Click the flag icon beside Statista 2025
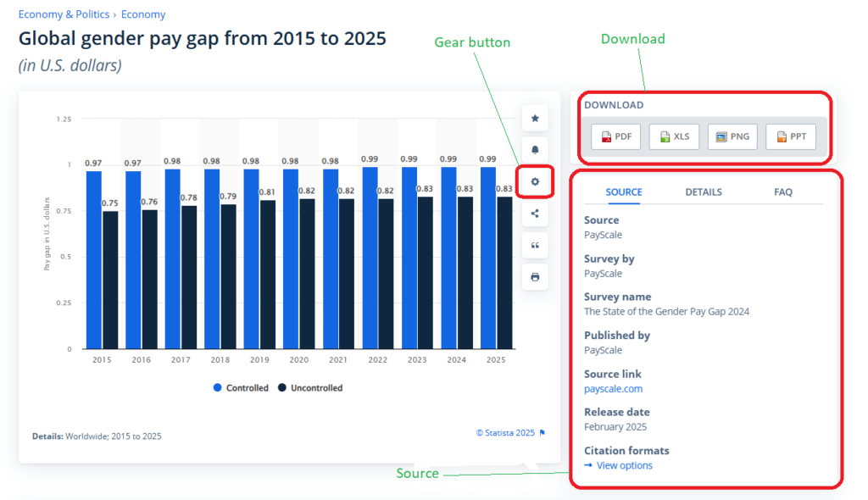Image resolution: width=868 pixels, height=500 pixels. click(x=542, y=433)
